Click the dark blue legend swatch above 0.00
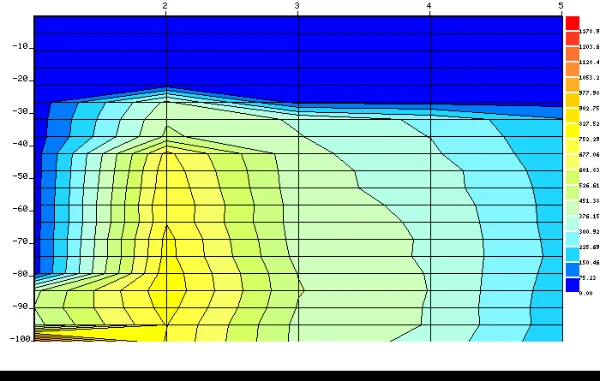600x381 pixels. (x=572, y=285)
